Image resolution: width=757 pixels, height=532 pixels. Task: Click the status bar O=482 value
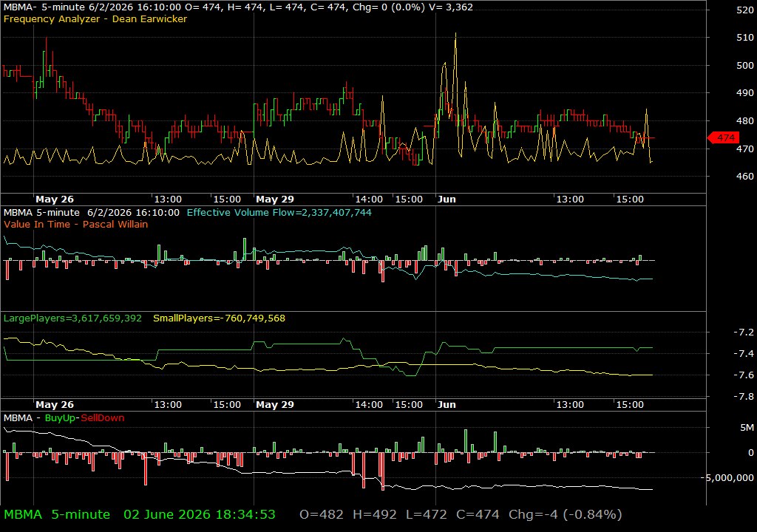[x=322, y=514]
